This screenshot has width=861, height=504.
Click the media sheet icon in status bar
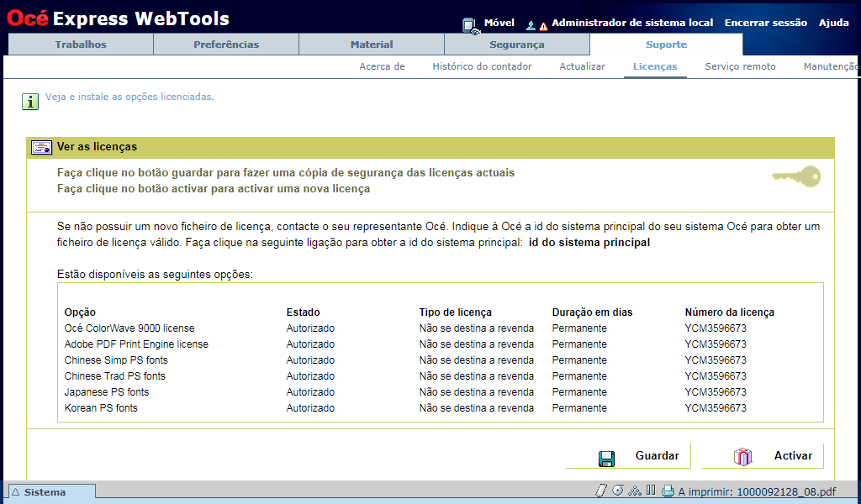(x=601, y=491)
